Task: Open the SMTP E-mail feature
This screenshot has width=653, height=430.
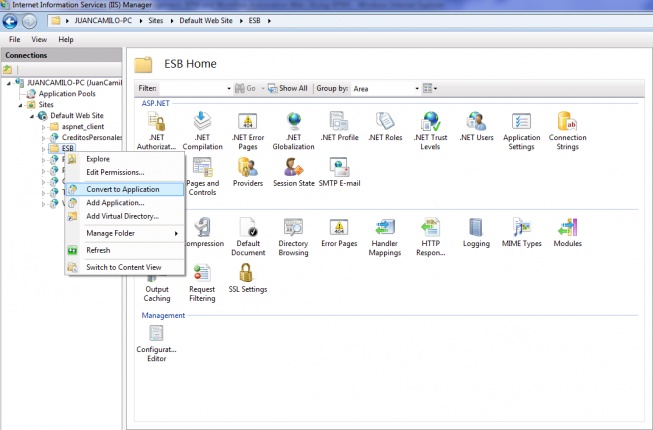Action: [339, 173]
